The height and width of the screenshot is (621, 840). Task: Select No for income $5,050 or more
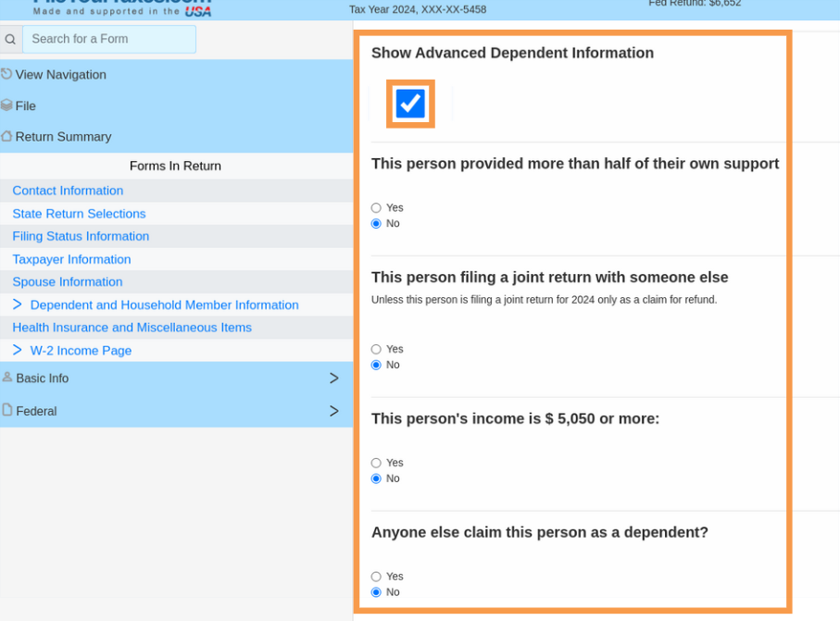(376, 478)
